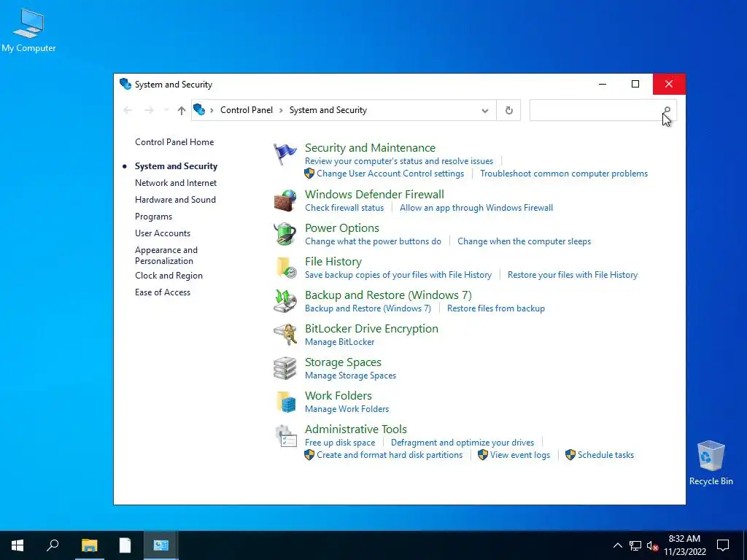Click the Backup and Restore drive icon
Screen dimensions: 747x560
tap(285, 301)
